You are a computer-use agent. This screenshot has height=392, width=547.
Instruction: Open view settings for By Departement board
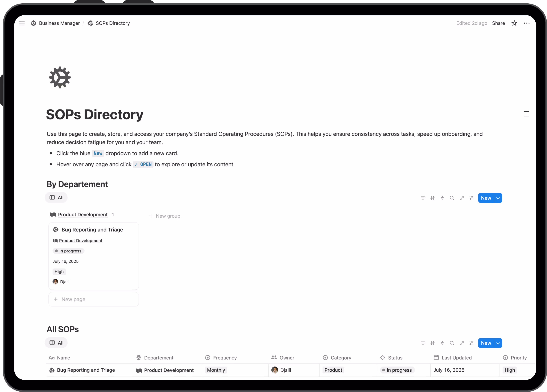(x=471, y=198)
